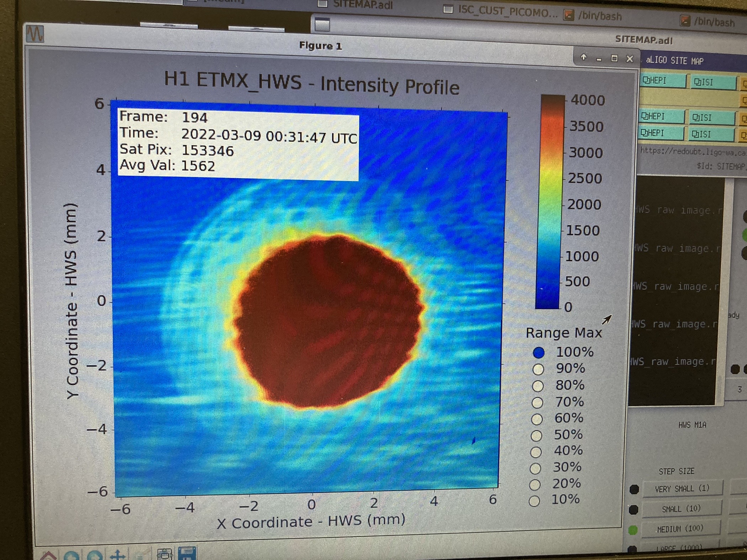Choose the 10% Range Max radio button
Image resolution: width=747 pixels, height=560 pixels.
pyautogui.click(x=534, y=501)
